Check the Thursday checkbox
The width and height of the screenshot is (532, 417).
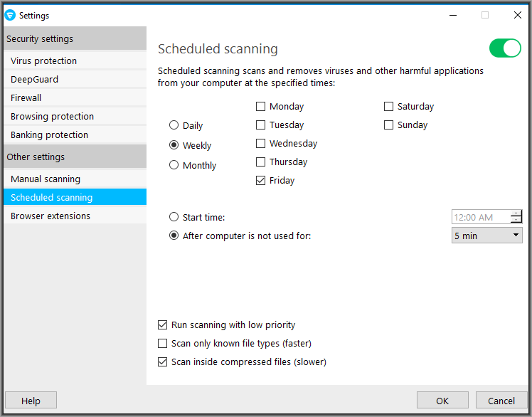pyautogui.click(x=260, y=162)
